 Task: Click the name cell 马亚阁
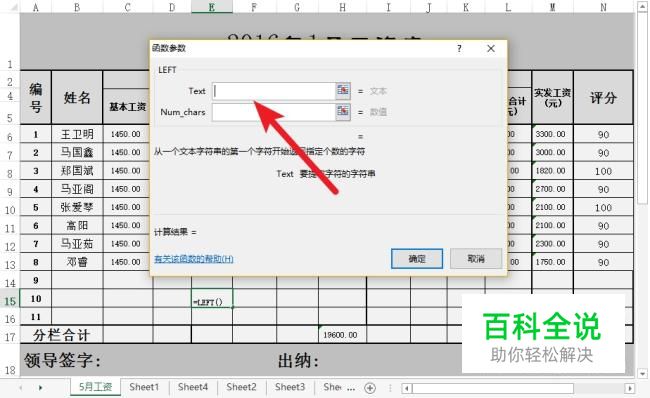click(x=77, y=189)
